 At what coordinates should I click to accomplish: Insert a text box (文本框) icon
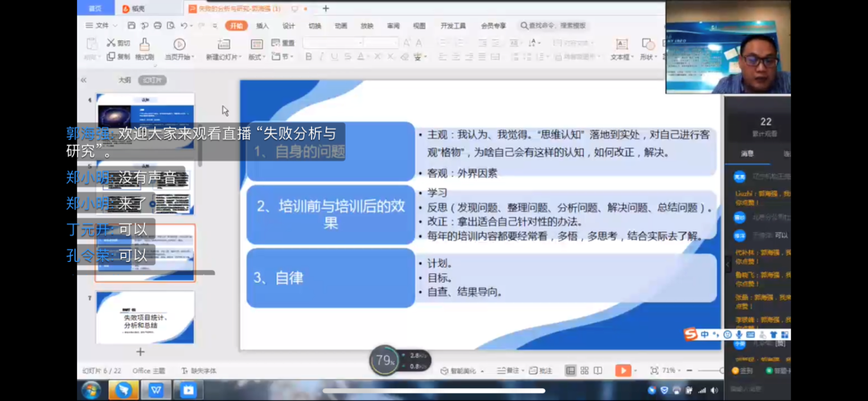pos(621,44)
